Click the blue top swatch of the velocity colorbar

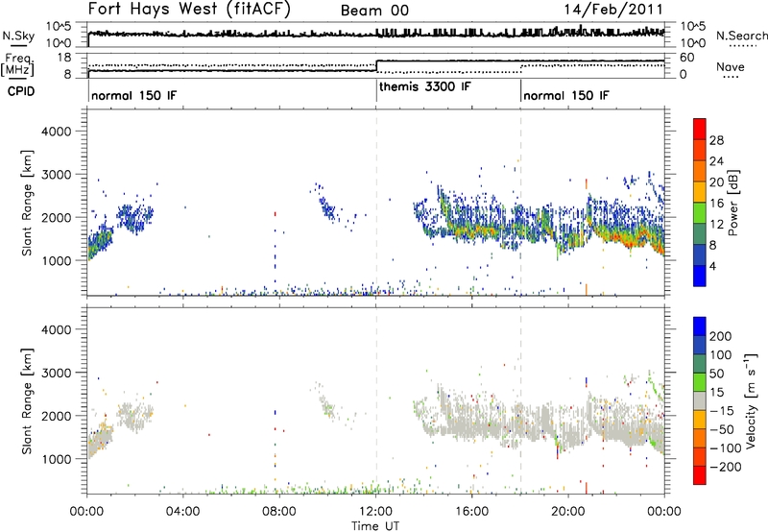700,326
